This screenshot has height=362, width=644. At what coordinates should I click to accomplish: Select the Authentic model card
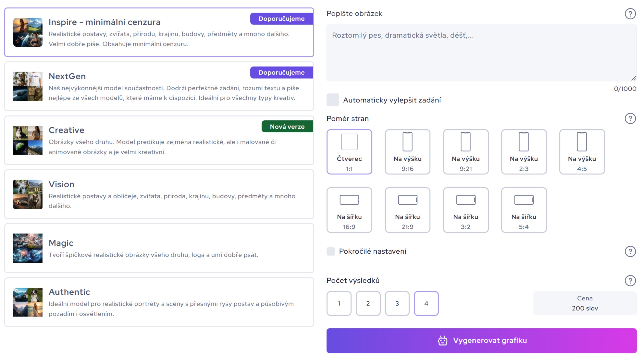click(x=159, y=302)
